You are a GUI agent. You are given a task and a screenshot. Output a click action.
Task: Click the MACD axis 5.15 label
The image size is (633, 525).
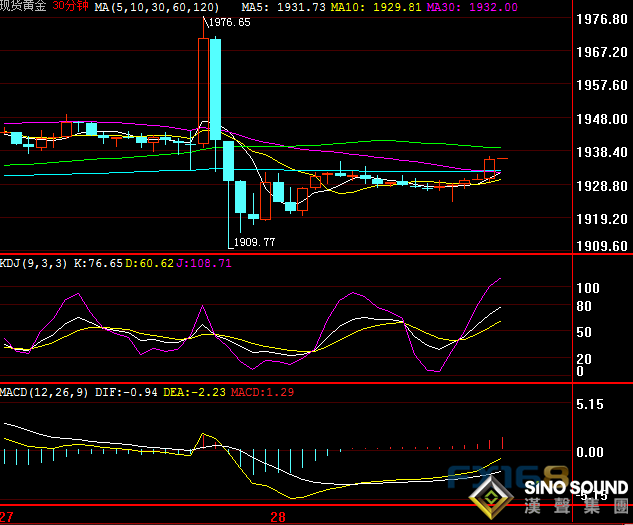click(x=590, y=404)
